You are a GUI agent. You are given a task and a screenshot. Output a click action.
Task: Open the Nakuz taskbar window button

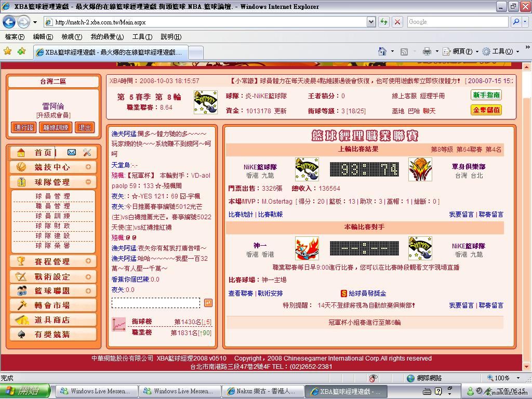click(263, 391)
